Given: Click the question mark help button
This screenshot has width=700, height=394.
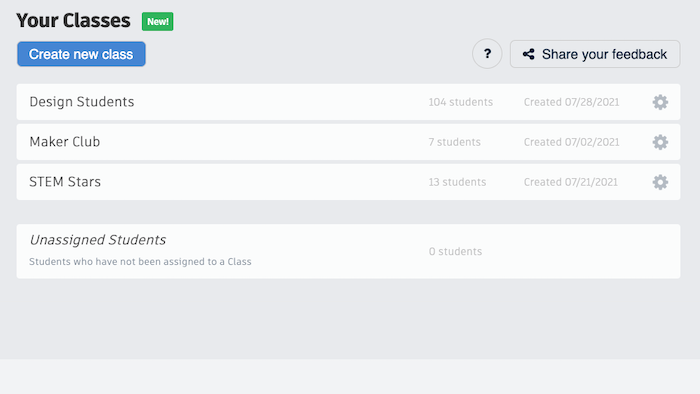Looking at the screenshot, I should click(487, 54).
